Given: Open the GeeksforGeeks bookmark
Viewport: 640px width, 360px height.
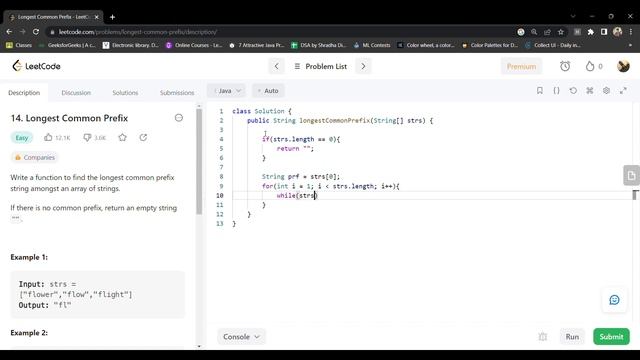Looking at the screenshot, I should tap(67, 45).
